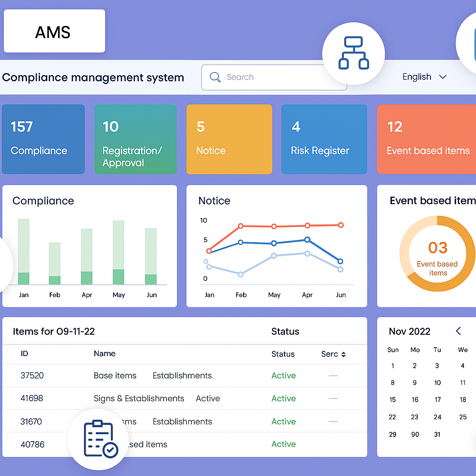
Task: Select calendar date 16
Action: click(415, 400)
